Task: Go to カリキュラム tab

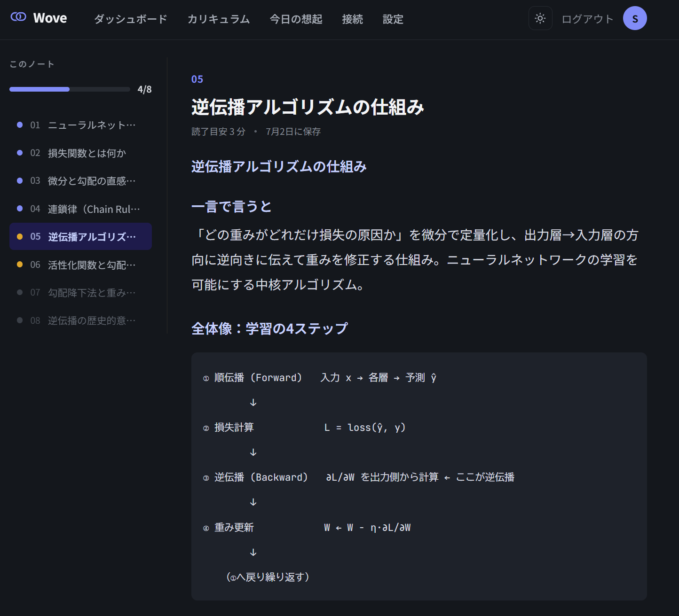Action: [219, 19]
